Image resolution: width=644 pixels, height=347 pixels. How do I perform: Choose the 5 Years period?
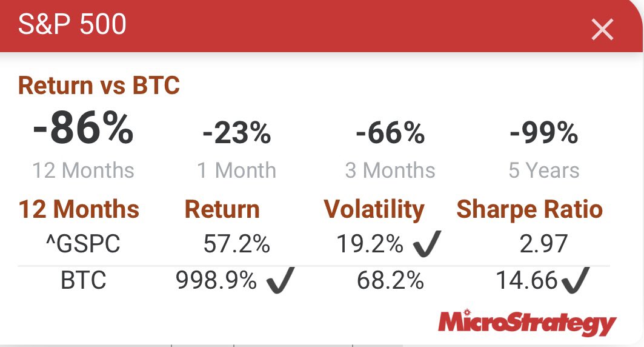pos(544,170)
